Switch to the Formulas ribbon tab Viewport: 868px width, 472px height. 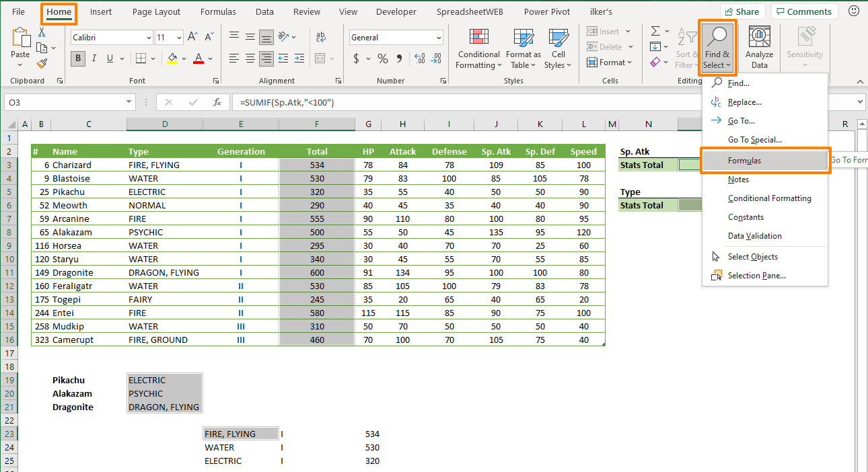point(218,11)
